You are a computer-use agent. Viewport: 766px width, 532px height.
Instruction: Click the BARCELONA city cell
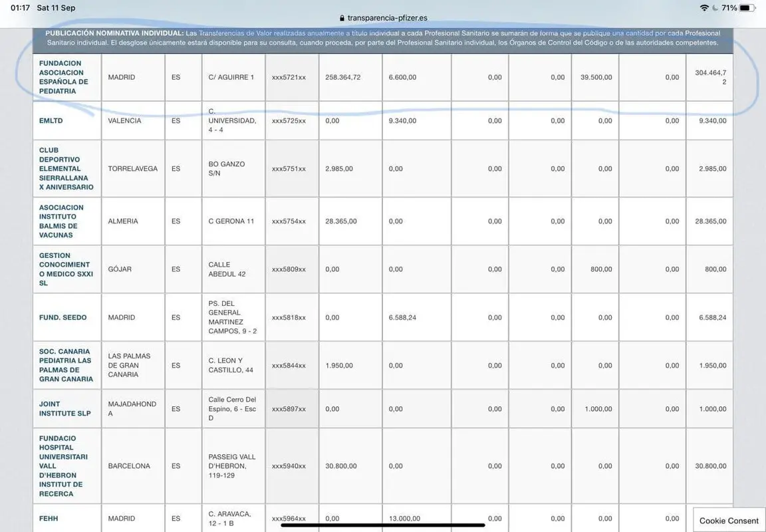(x=133, y=466)
